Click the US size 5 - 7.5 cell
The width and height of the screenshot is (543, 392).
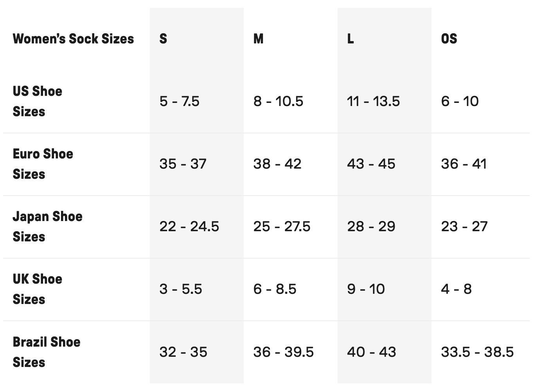point(179,101)
